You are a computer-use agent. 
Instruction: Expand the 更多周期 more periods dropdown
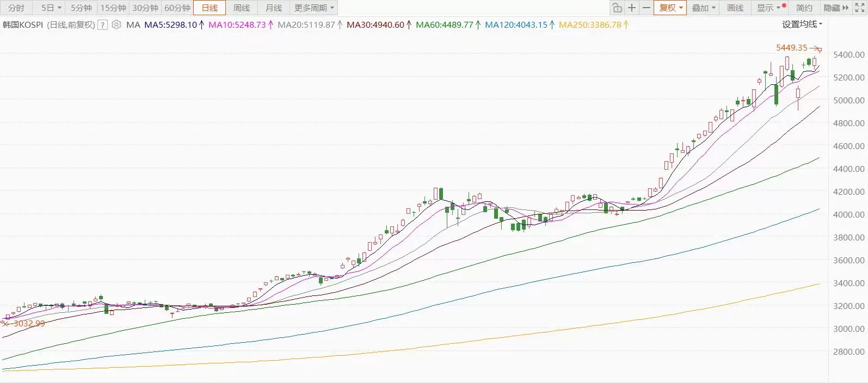coord(314,8)
